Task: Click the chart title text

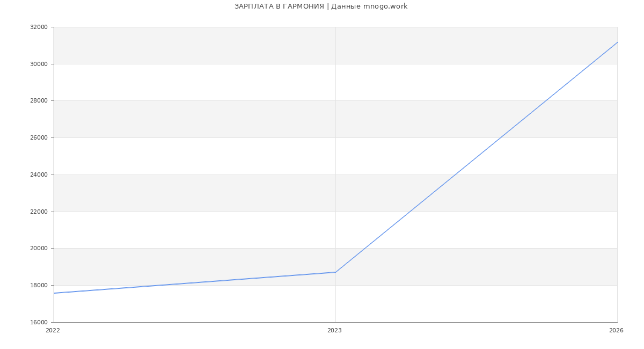Action: [x=320, y=6]
